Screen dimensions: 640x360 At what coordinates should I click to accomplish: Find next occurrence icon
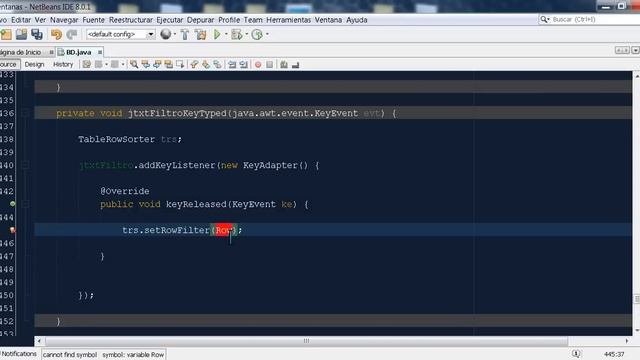pyautogui.click(x=157, y=64)
